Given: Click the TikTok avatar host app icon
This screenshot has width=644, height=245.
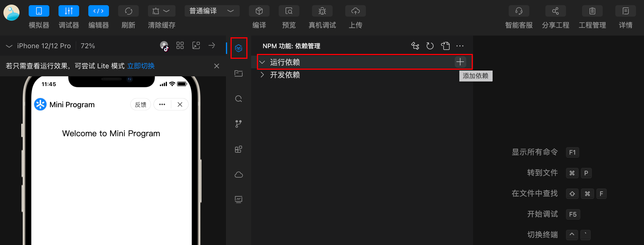Looking at the screenshot, I should pyautogui.click(x=164, y=46).
